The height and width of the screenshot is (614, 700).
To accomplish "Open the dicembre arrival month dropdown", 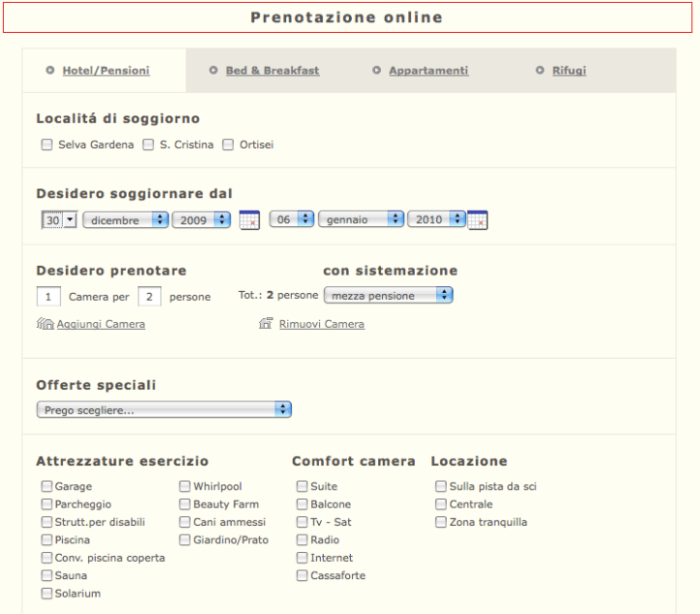I will click(126, 220).
